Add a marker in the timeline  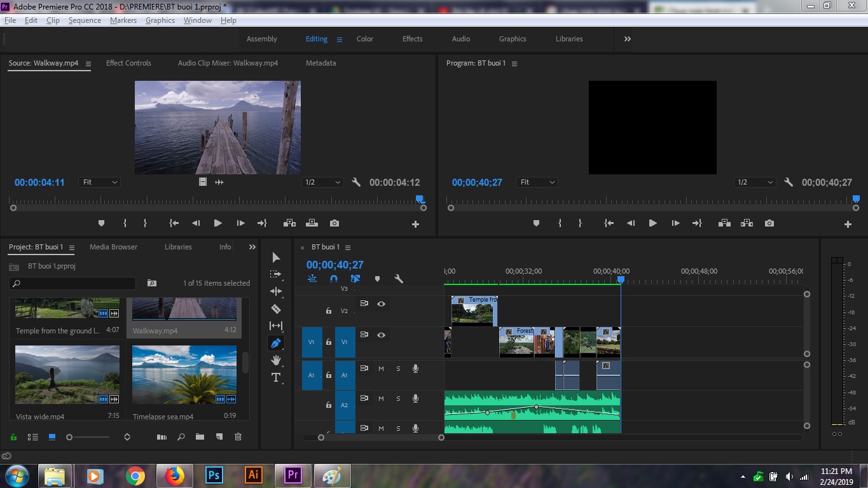coord(377,279)
